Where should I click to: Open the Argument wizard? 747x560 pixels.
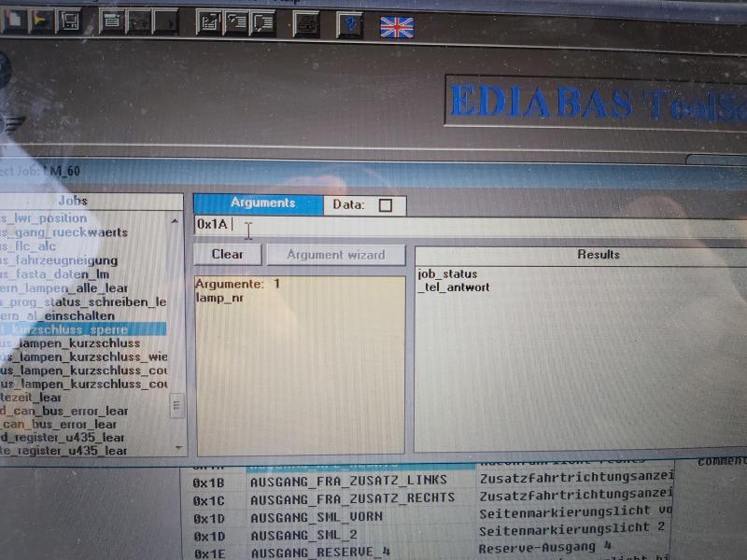pos(336,255)
